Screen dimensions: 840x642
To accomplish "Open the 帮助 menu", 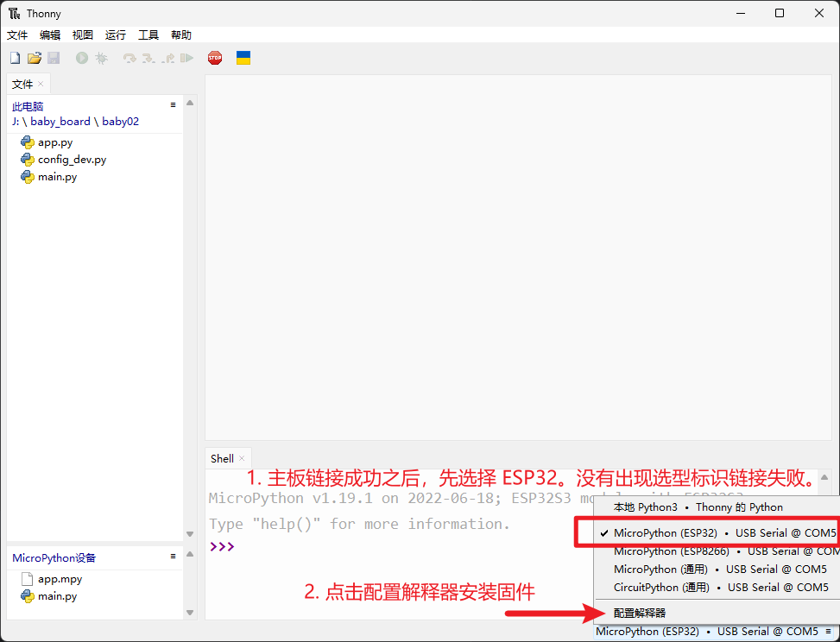I will pyautogui.click(x=181, y=35).
